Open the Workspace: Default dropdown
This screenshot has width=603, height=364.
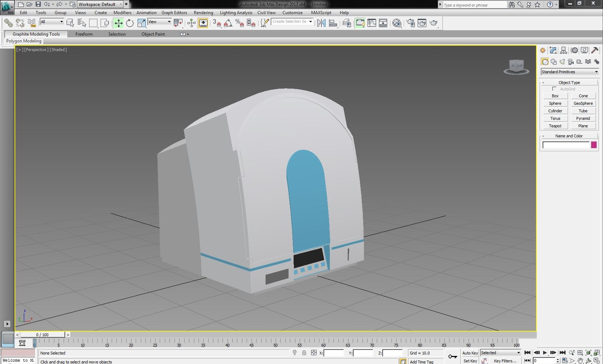click(100, 4)
